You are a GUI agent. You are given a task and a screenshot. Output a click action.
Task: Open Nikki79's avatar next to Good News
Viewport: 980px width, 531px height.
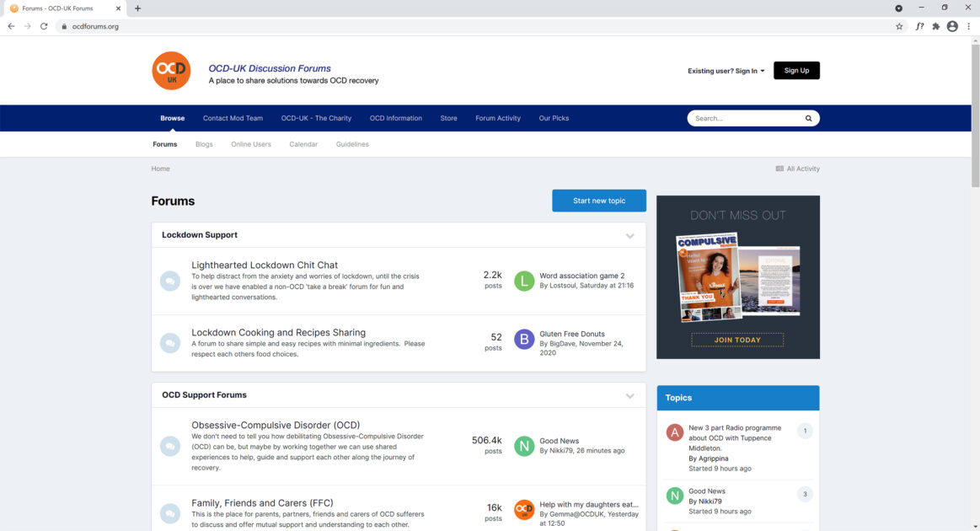(523, 446)
